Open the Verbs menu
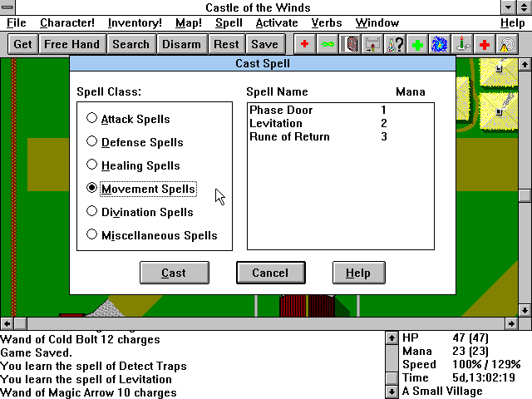Viewport: 532px width, 399px height. pyautogui.click(x=327, y=22)
